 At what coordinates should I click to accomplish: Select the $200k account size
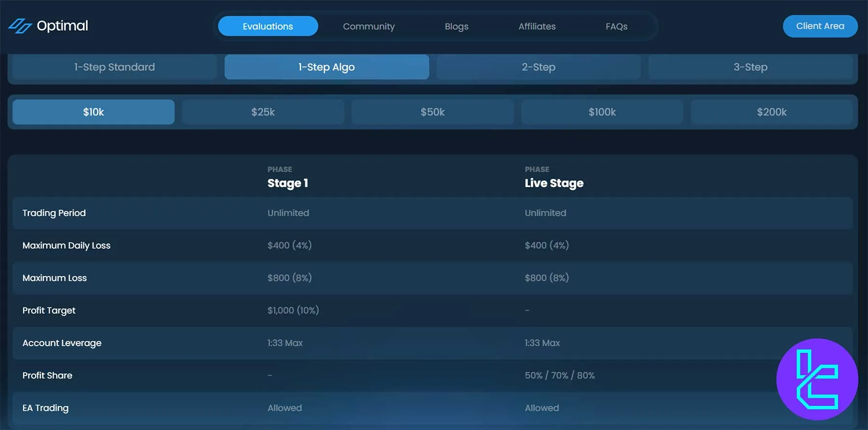tap(772, 112)
